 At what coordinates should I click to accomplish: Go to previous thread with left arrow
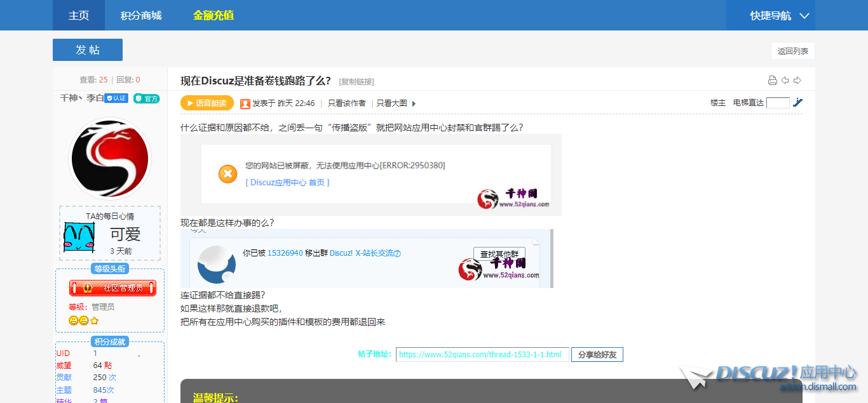(x=785, y=80)
